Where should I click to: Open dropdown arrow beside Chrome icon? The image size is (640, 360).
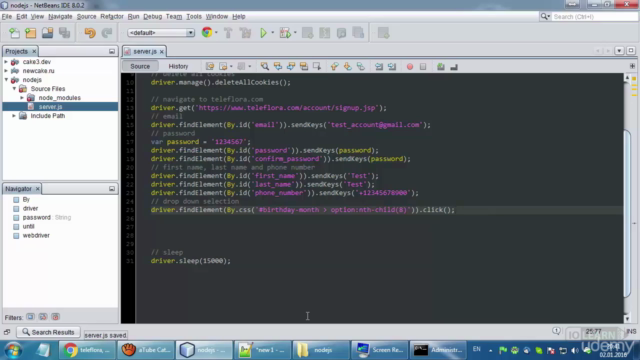216,33
